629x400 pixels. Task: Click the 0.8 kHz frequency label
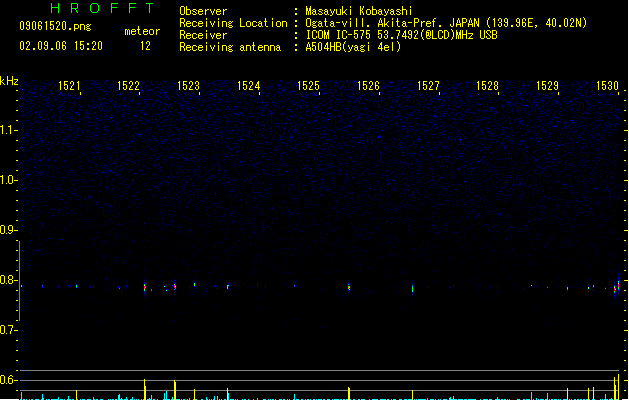tap(8, 280)
